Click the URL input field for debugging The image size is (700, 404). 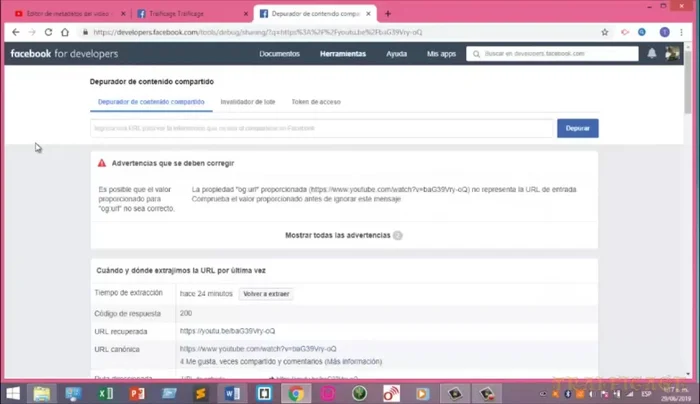point(321,129)
